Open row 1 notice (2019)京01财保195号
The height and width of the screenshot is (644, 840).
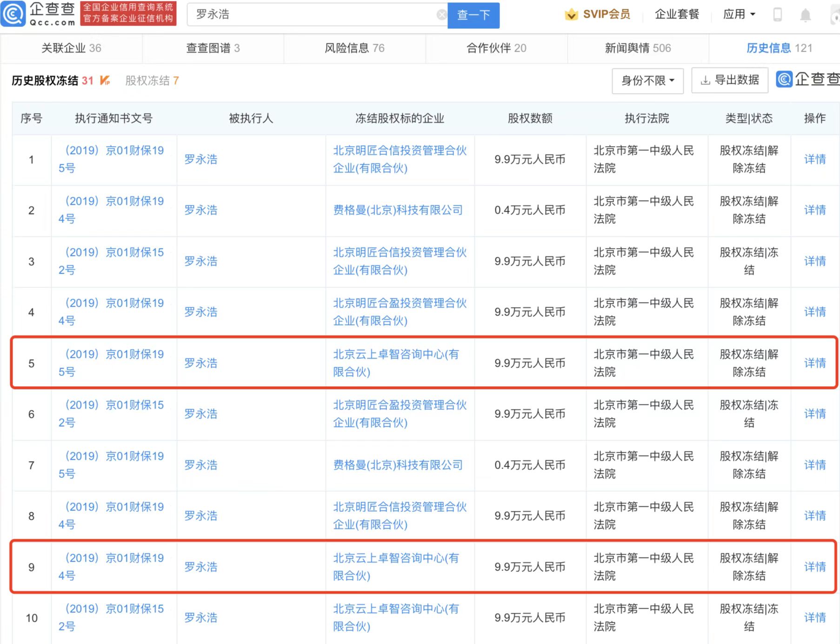(x=111, y=159)
